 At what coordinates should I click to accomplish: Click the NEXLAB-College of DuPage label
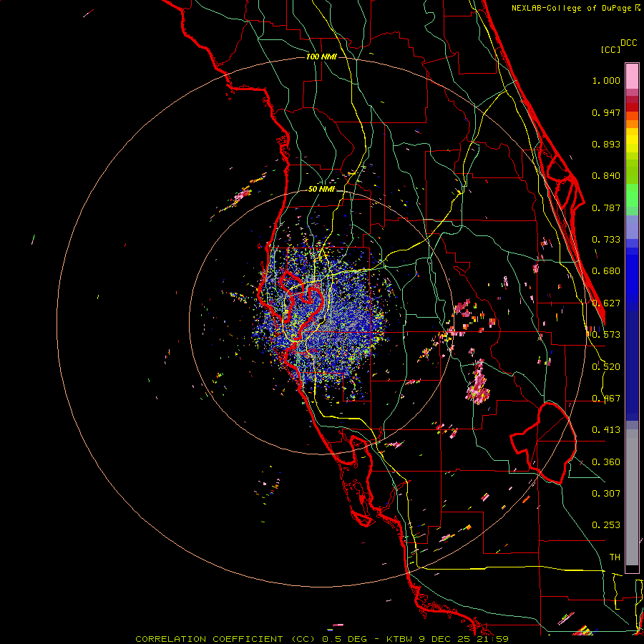click(572, 8)
